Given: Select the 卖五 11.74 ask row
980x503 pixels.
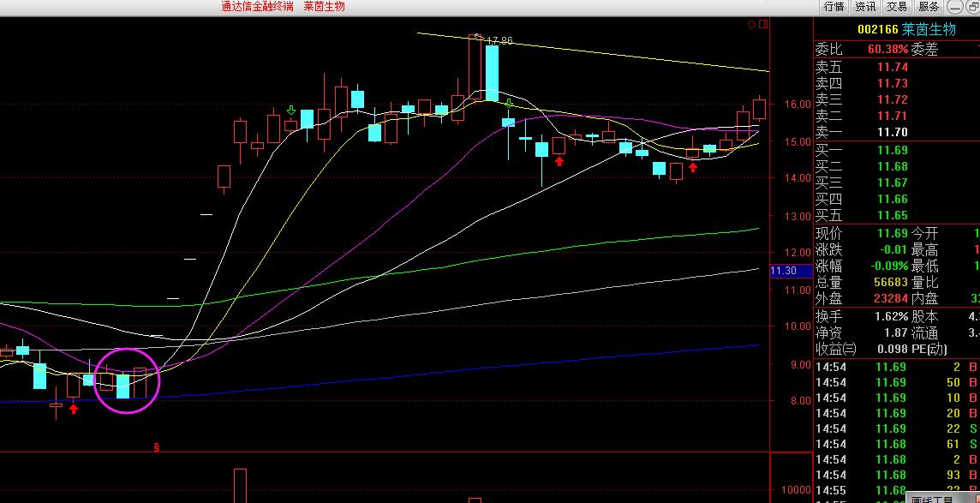Looking at the screenshot, I should 896,67.
